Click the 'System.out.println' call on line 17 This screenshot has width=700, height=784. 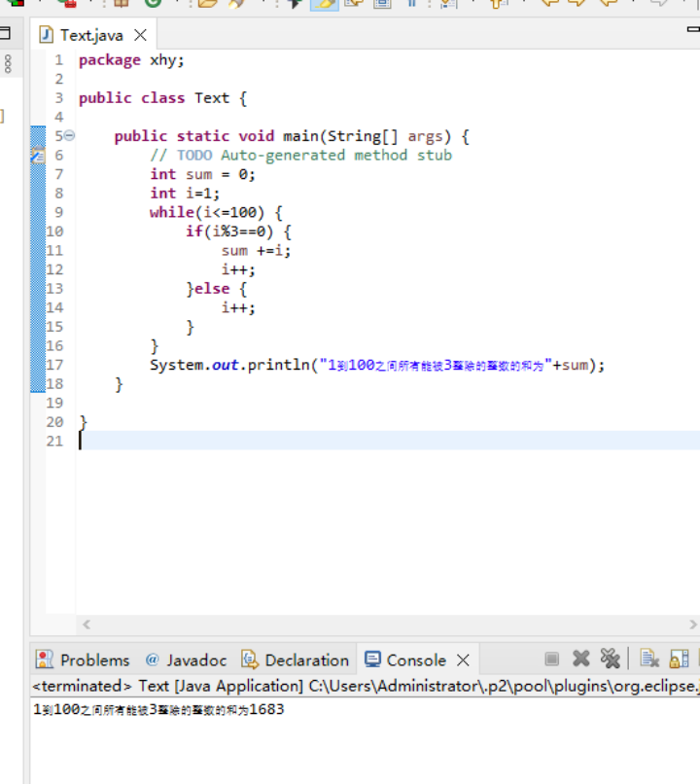pos(229,365)
